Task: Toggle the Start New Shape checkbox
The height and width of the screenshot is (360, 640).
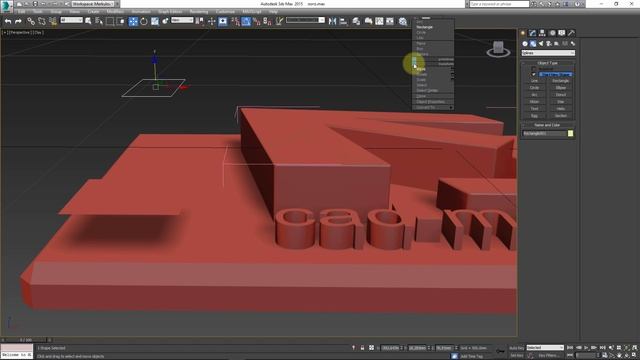Action: click(x=533, y=74)
